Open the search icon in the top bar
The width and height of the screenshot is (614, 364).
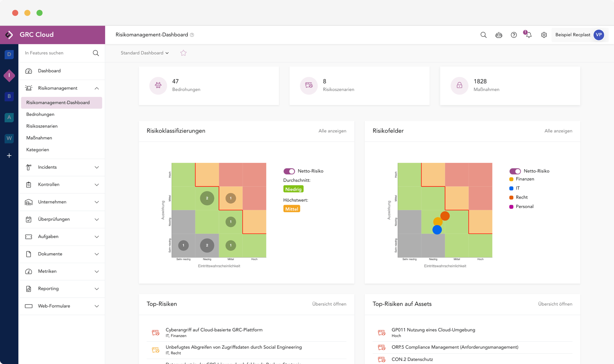483,35
